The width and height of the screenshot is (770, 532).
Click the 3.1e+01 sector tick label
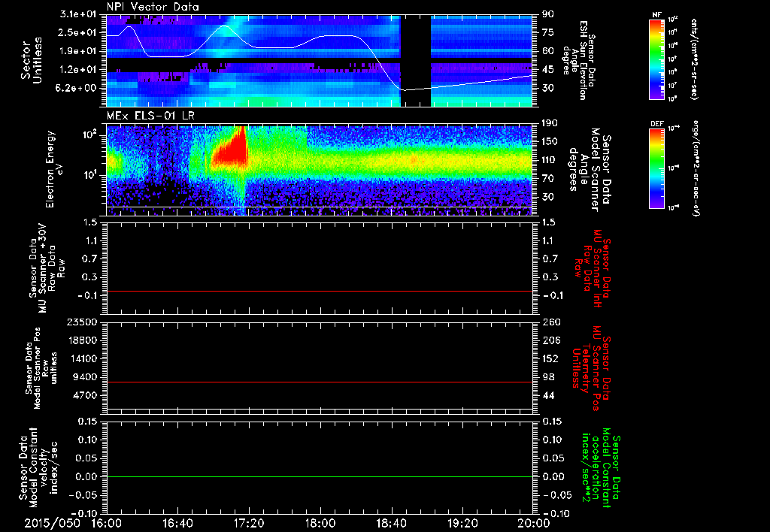pyautogui.click(x=78, y=14)
